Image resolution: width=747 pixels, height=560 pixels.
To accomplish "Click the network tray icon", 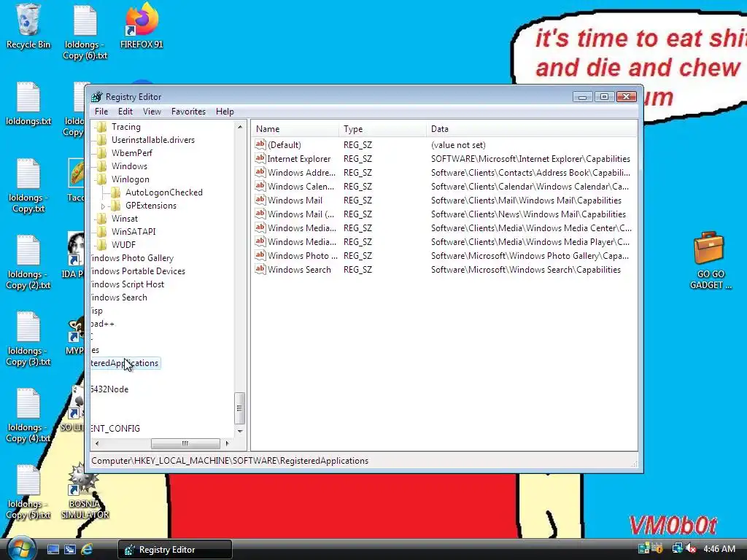I will point(677,549).
